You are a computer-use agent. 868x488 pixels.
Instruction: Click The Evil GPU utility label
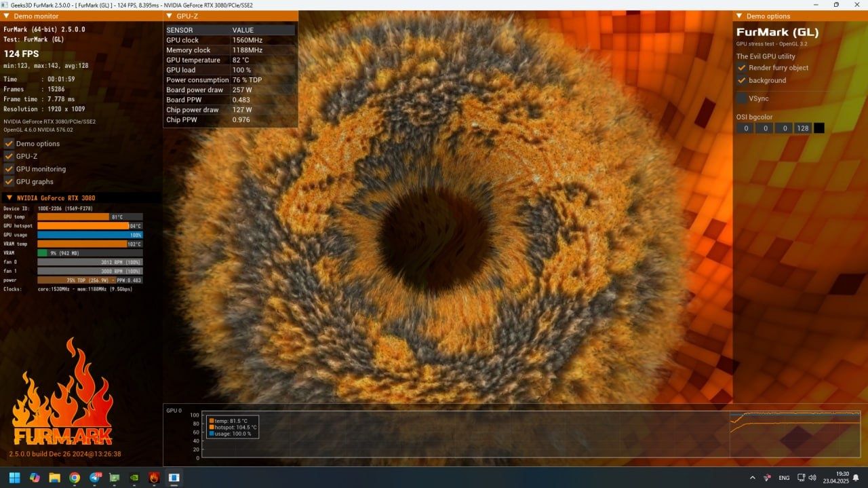click(766, 56)
